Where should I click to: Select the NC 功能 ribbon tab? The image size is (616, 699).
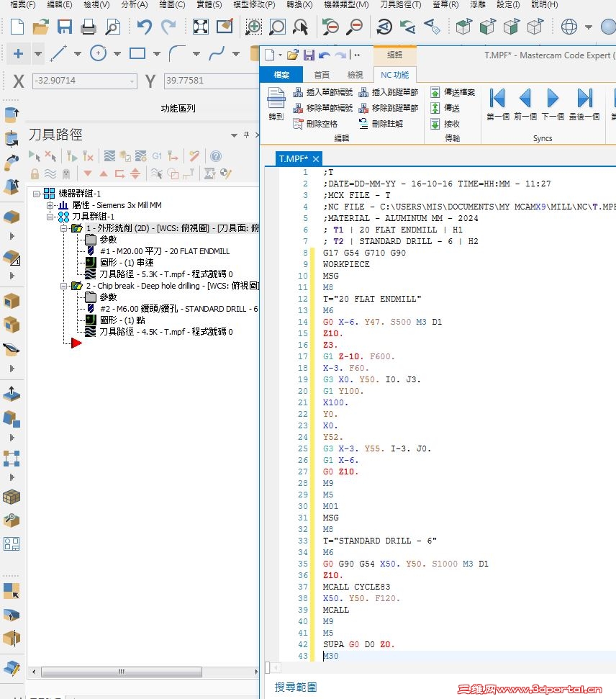(x=394, y=75)
